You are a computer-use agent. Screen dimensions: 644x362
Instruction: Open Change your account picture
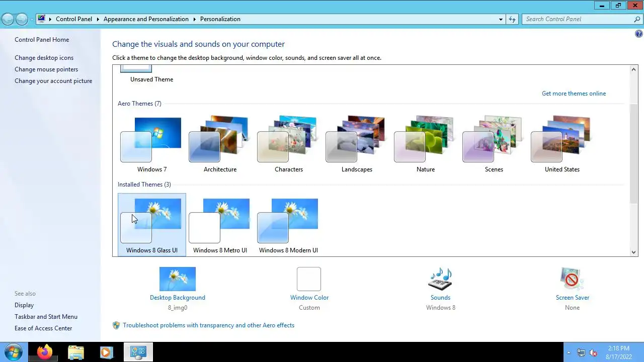(53, 81)
